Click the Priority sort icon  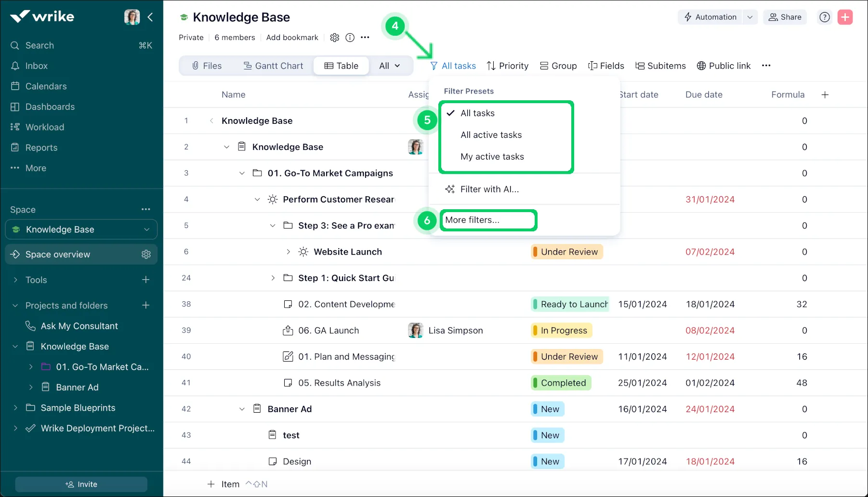490,66
